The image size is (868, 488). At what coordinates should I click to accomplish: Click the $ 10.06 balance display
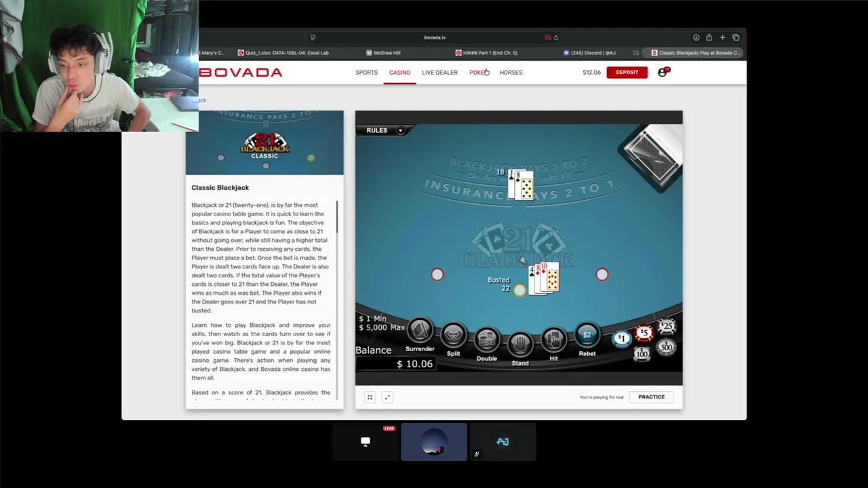414,364
